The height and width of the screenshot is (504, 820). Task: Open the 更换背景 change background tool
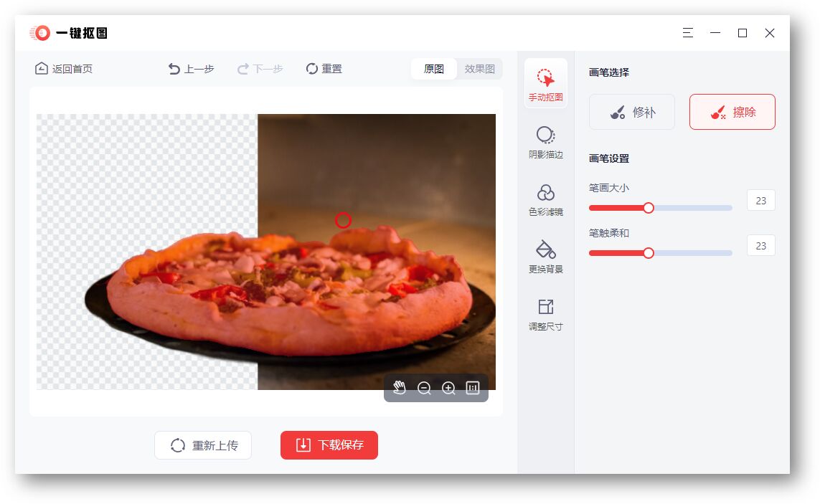(545, 257)
